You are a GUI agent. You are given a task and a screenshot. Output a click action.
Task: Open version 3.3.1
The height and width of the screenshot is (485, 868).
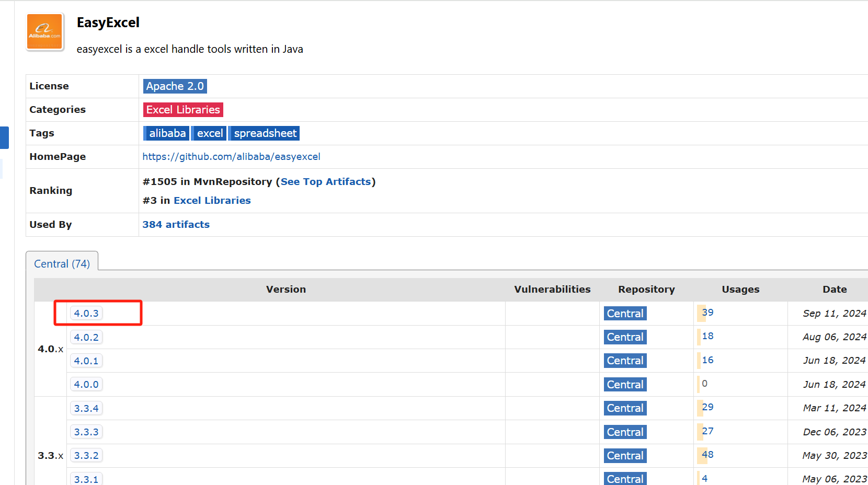(x=86, y=479)
